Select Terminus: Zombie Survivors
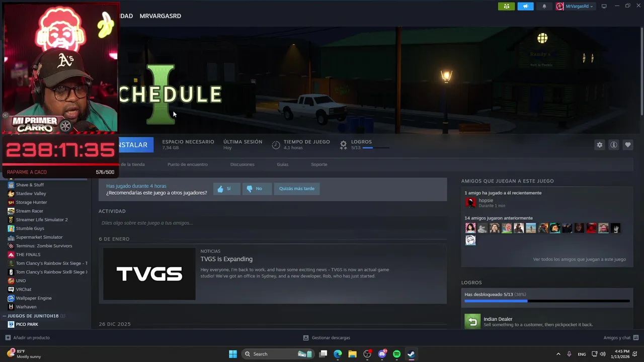Image resolution: width=644 pixels, height=362 pixels. pyautogui.click(x=44, y=246)
